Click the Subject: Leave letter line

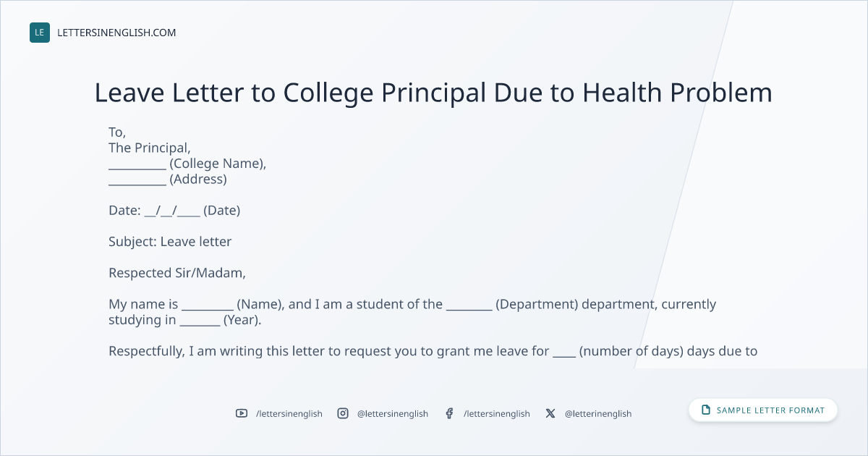[x=170, y=242]
